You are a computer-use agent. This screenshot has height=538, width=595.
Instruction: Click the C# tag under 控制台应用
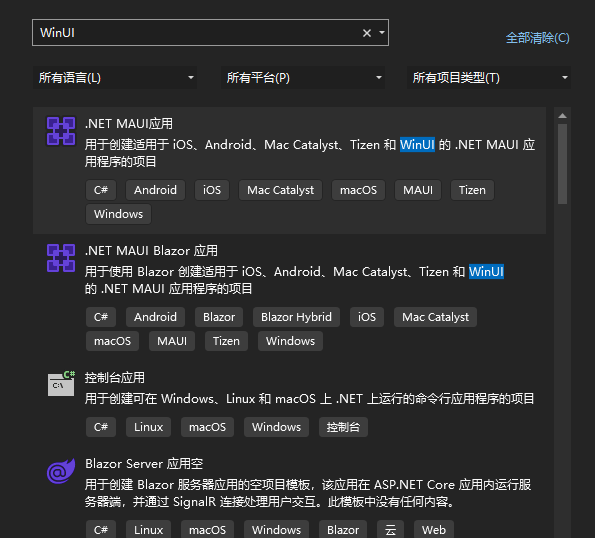[101, 427]
